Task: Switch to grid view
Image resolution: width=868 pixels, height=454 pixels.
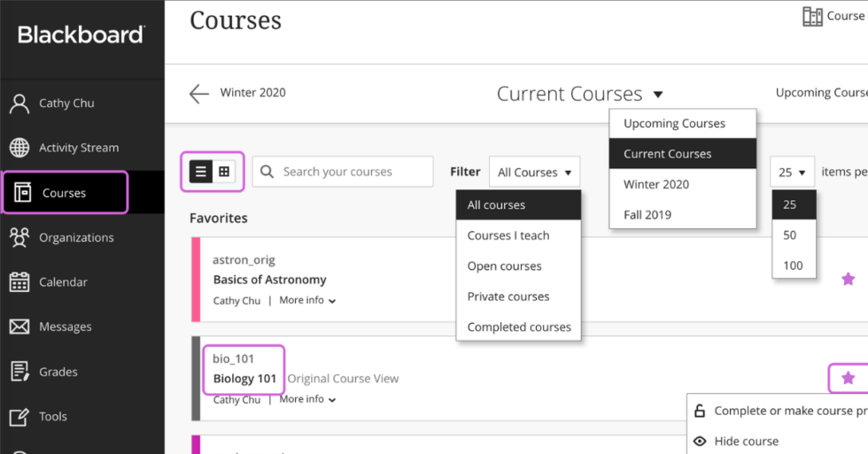Action: tap(224, 172)
